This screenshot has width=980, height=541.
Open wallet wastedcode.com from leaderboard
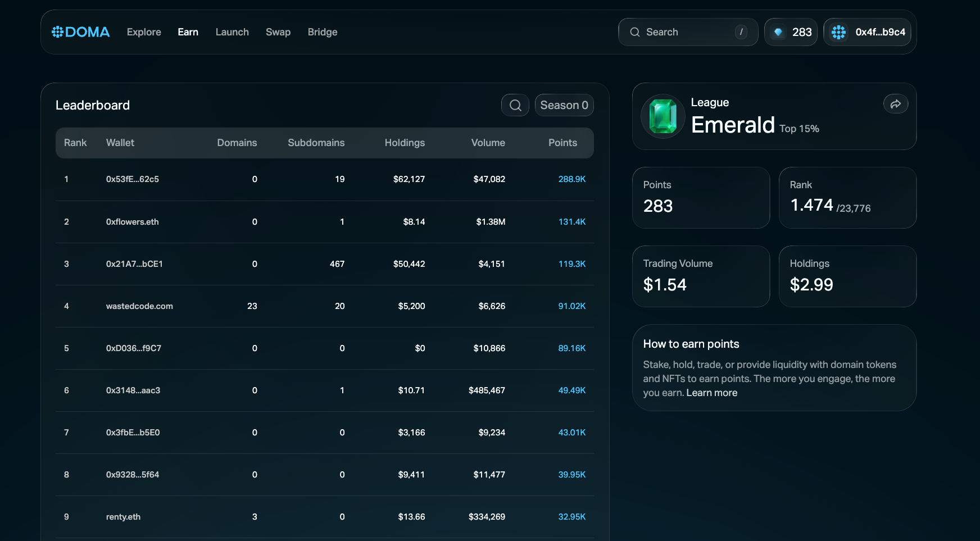[x=139, y=306]
